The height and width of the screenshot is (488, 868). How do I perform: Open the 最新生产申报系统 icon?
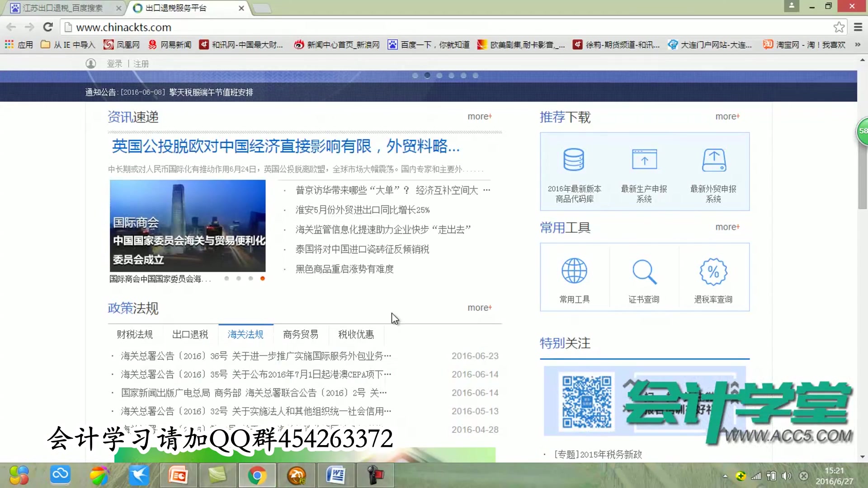click(644, 160)
